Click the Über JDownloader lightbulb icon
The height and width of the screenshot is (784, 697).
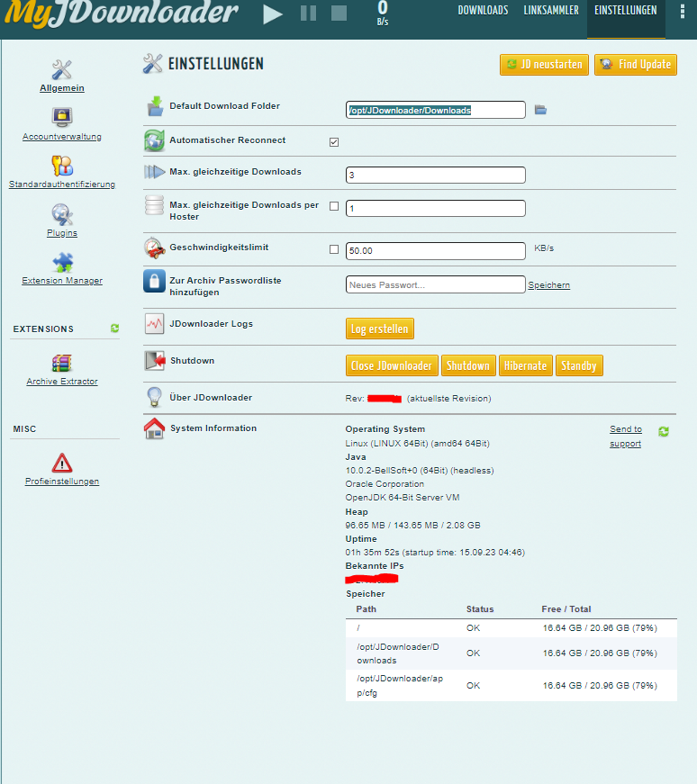154,397
